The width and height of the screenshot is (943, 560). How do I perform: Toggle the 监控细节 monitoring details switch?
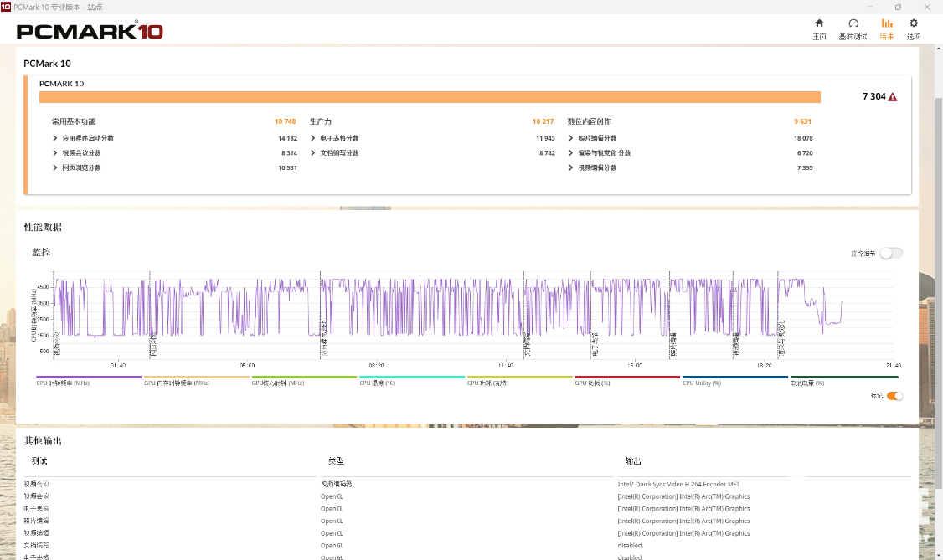(890, 253)
